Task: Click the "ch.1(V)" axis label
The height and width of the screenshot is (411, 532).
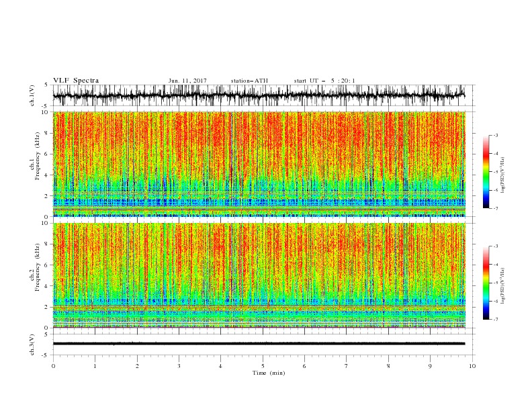Action: coord(32,95)
